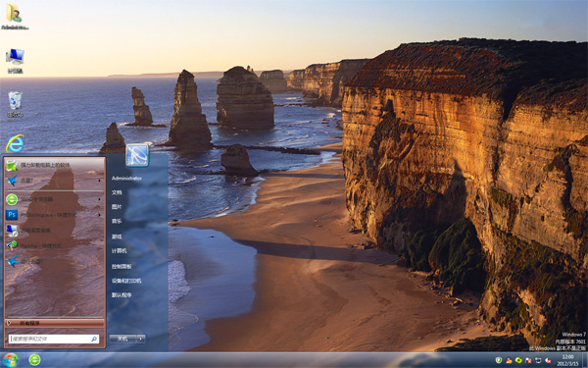
Task: Click the Windows Start orb
Action: point(11,360)
